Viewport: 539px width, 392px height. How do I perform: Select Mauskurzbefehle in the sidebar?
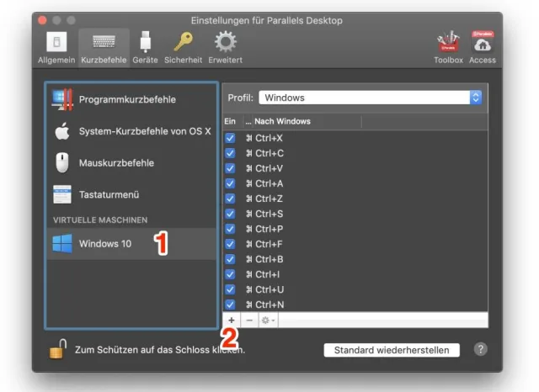[x=131, y=162]
